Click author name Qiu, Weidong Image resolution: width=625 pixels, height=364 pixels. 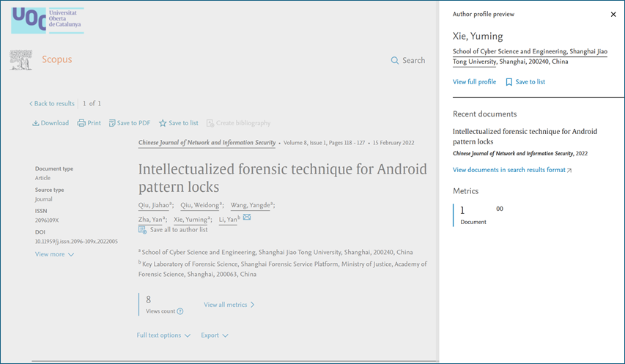[x=198, y=205]
